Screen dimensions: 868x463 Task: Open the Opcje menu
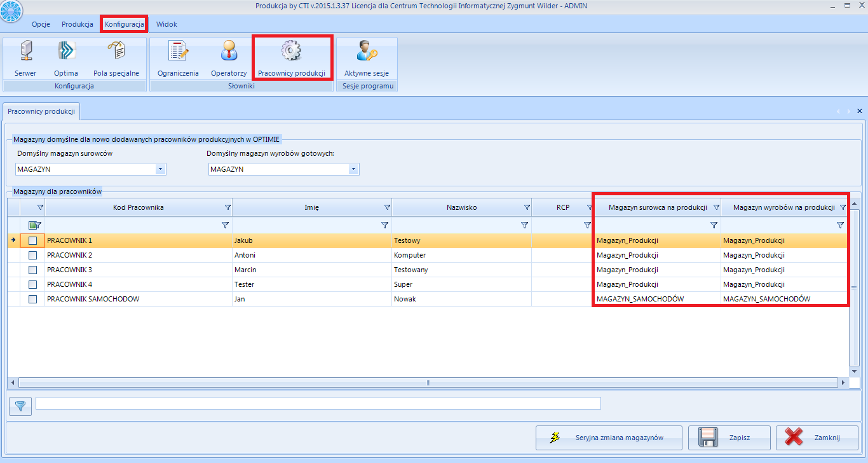click(x=41, y=24)
